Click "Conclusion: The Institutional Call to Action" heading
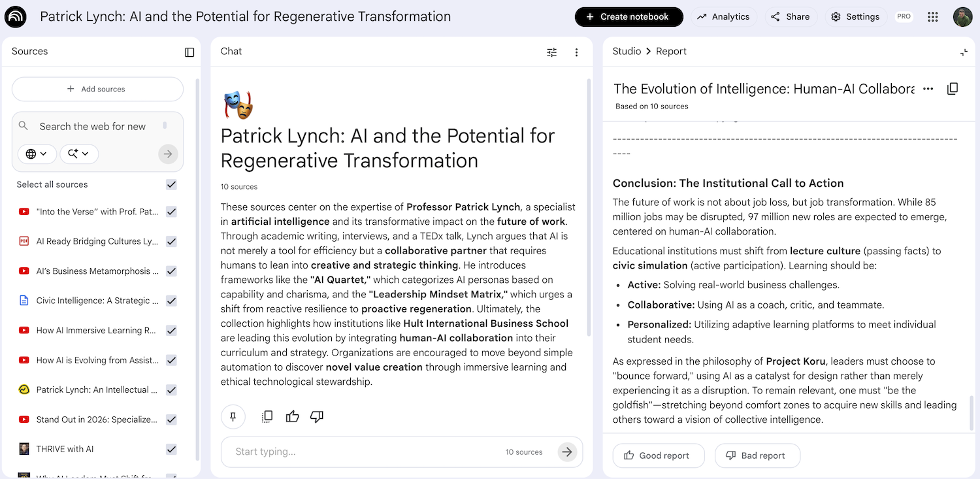 [x=728, y=184]
